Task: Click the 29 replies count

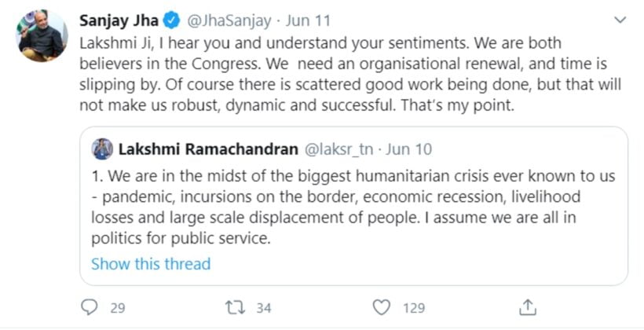Action: coord(118,307)
